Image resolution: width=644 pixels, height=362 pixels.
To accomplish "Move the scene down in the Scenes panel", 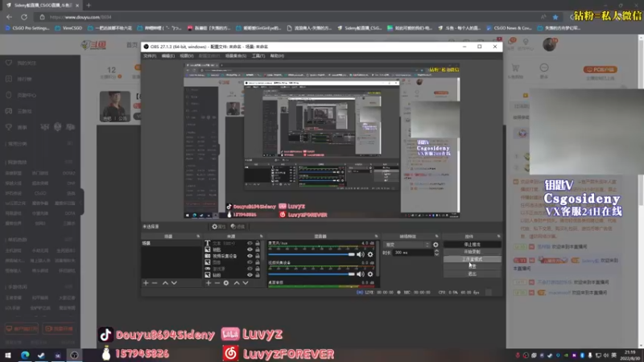I will [174, 283].
